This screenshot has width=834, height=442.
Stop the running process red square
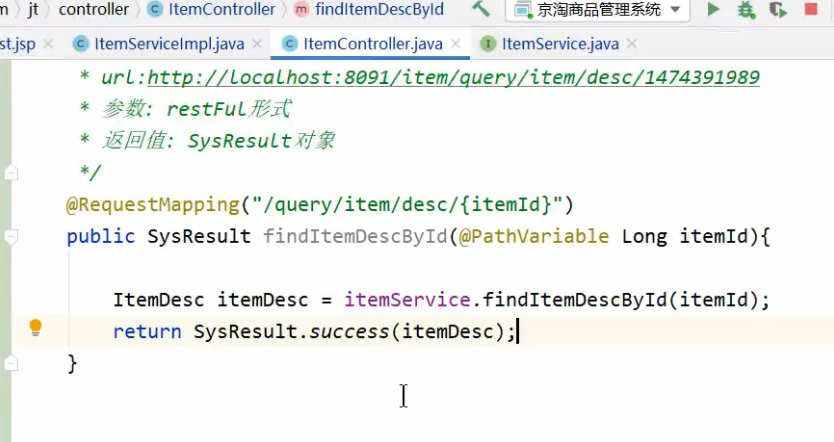(811, 9)
